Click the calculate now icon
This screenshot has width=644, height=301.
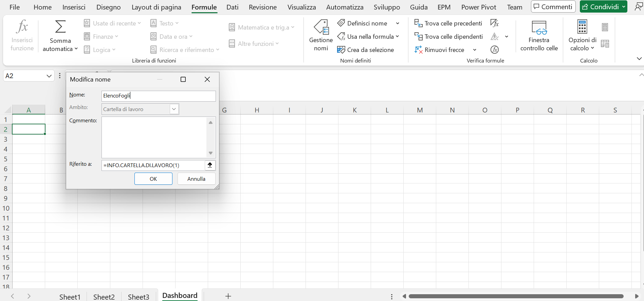coord(605,27)
